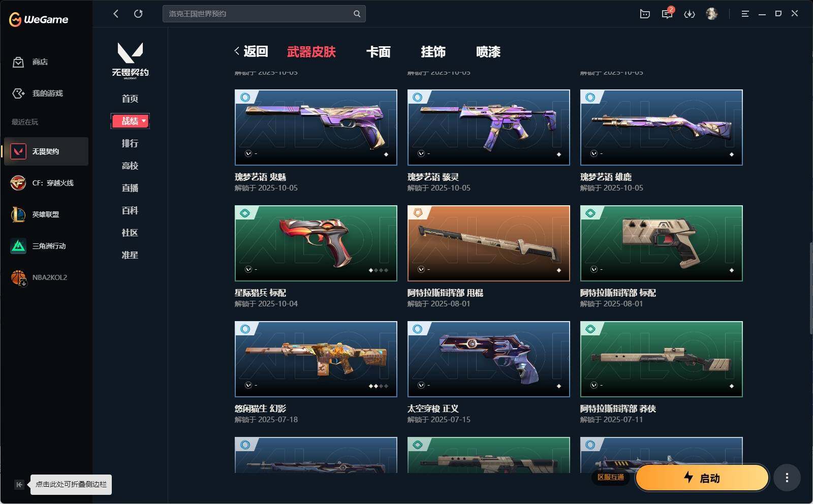Screen dimensions: 813x504
Task: Open the messages notification icon
Action: click(x=667, y=14)
